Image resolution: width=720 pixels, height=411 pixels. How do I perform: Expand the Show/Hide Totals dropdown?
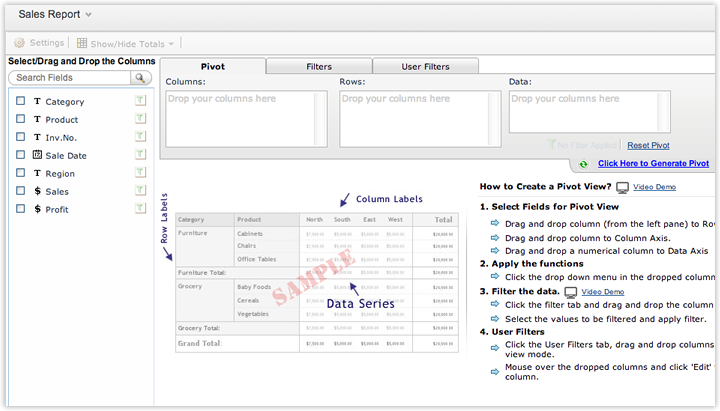click(171, 44)
